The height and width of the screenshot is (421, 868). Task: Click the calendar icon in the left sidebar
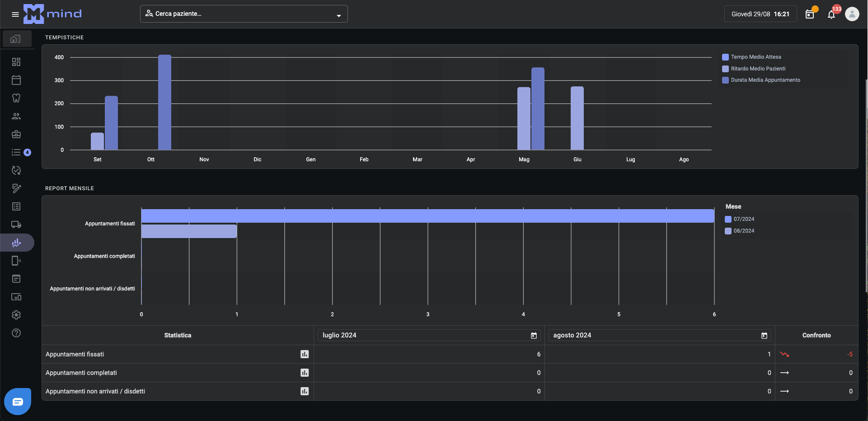point(16,80)
